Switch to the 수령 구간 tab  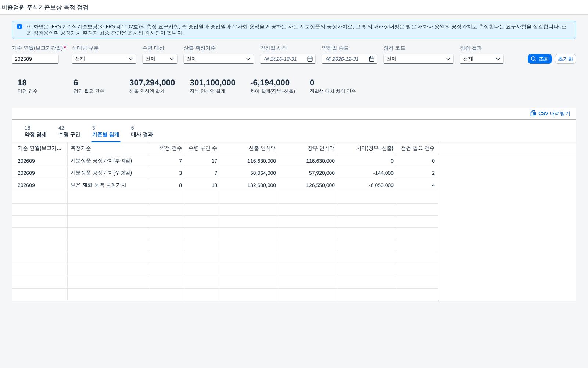pyautogui.click(x=69, y=131)
